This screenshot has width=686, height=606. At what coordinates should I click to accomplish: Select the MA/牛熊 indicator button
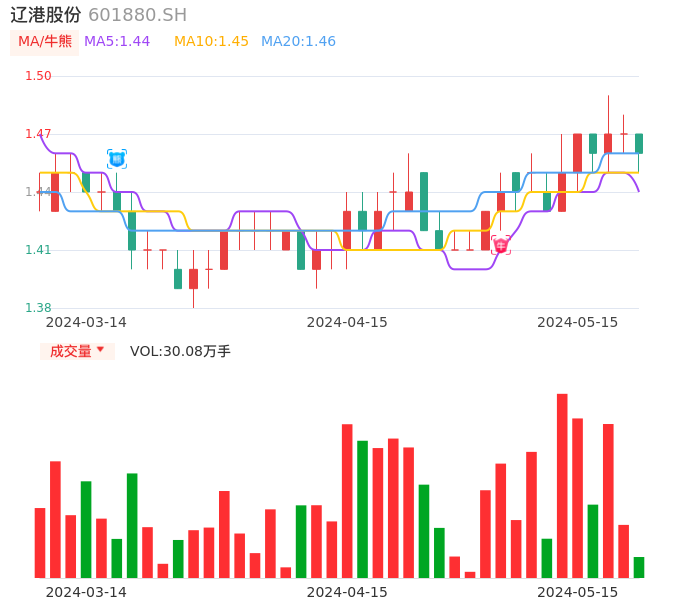tap(44, 42)
